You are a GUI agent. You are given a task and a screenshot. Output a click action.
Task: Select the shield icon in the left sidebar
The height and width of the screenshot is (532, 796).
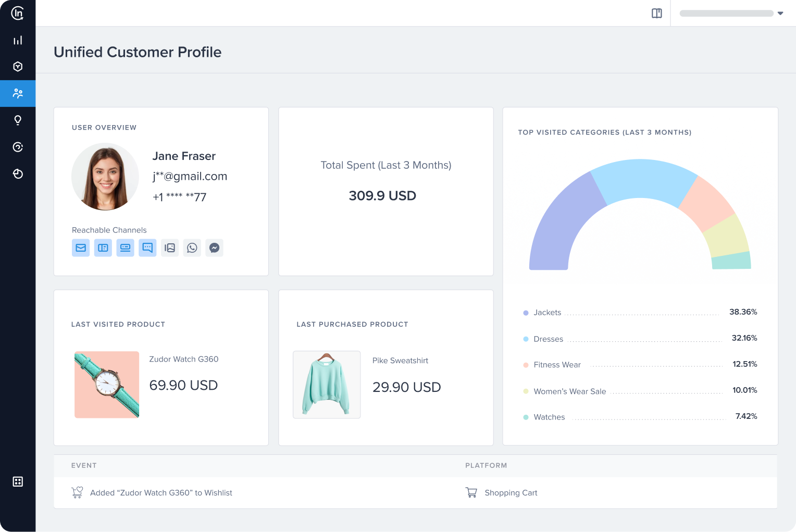click(18, 66)
